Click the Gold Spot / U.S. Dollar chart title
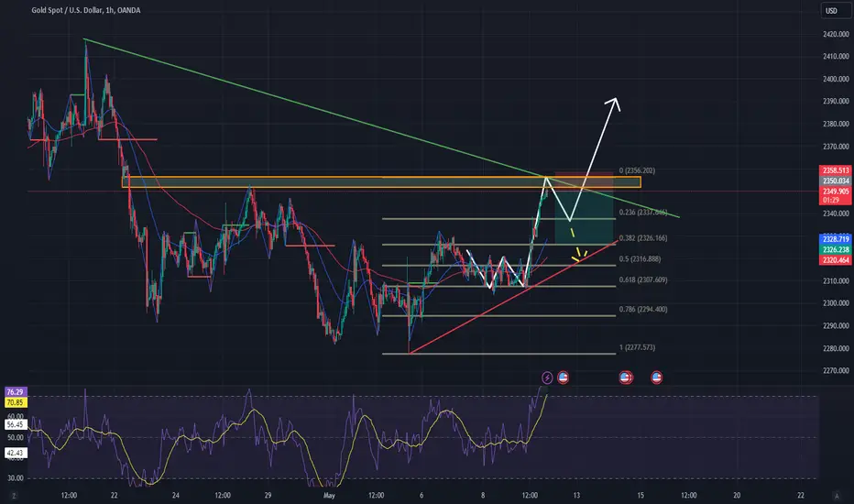The image size is (854, 504). click(85, 10)
